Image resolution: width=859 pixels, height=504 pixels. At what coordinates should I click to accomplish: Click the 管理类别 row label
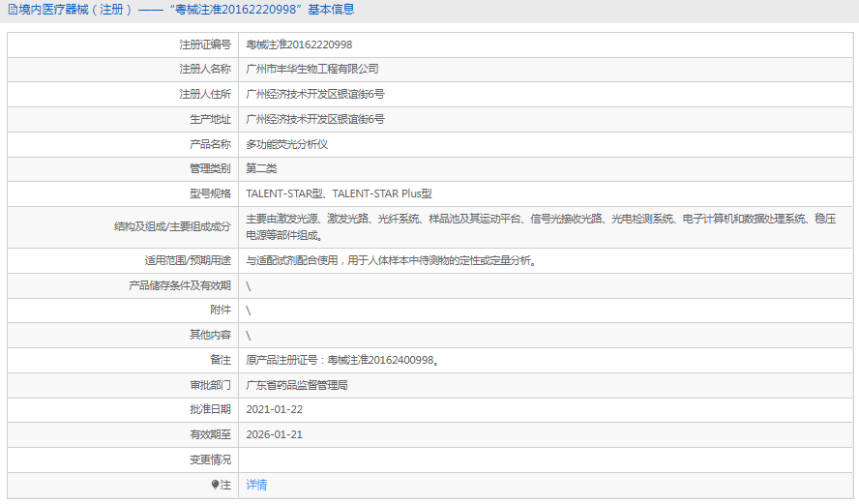click(210, 168)
